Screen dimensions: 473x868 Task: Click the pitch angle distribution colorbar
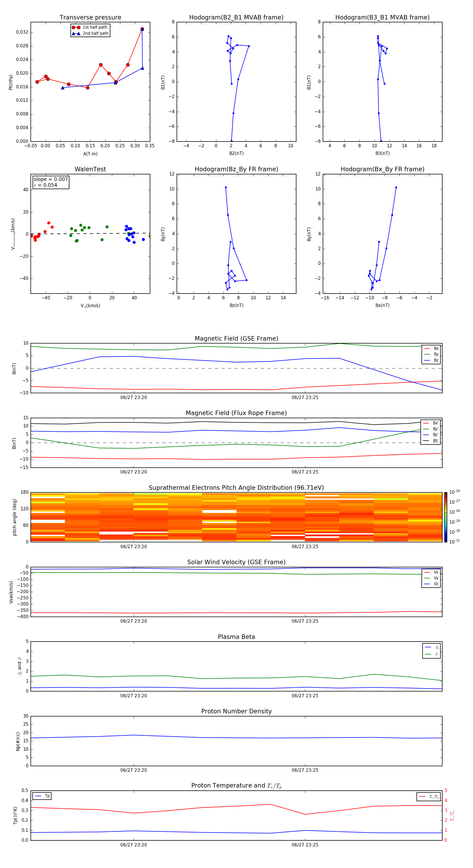(445, 517)
